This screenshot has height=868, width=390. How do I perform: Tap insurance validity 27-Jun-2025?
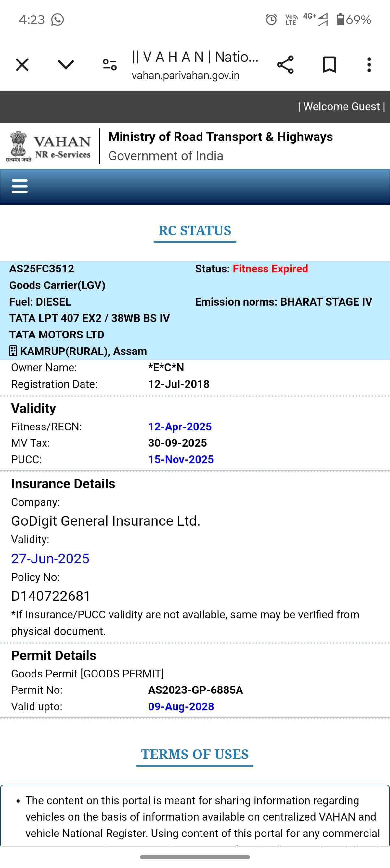[x=50, y=558]
